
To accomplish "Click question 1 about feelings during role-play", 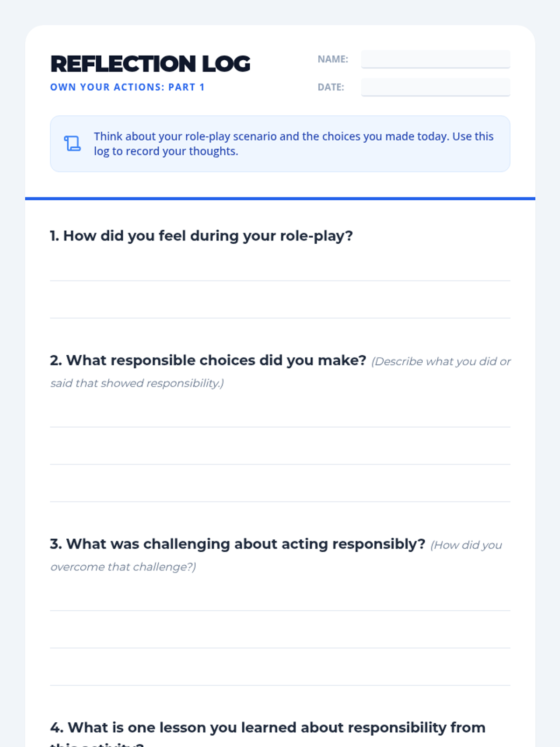I will [201, 236].
